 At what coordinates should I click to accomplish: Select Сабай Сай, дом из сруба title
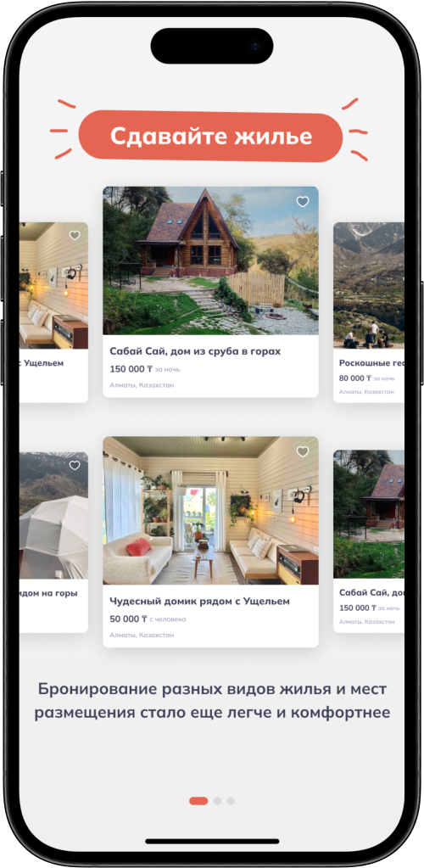(x=195, y=351)
